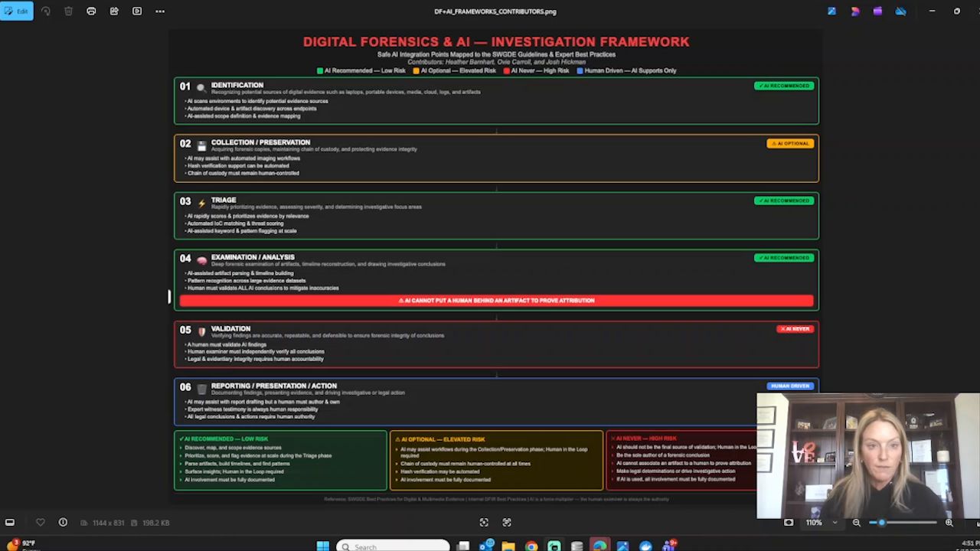980x551 pixels.
Task: Start slideshow from the toolbar icon
Action: (137, 11)
